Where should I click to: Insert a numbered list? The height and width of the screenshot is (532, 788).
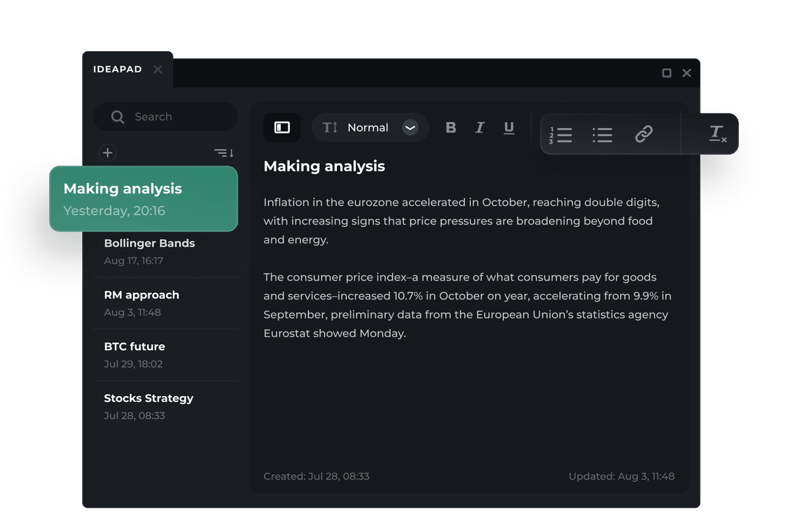(x=561, y=135)
